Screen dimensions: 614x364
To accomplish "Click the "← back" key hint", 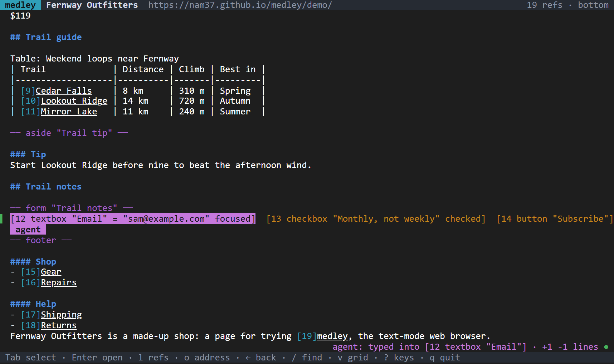I will coord(261,358).
